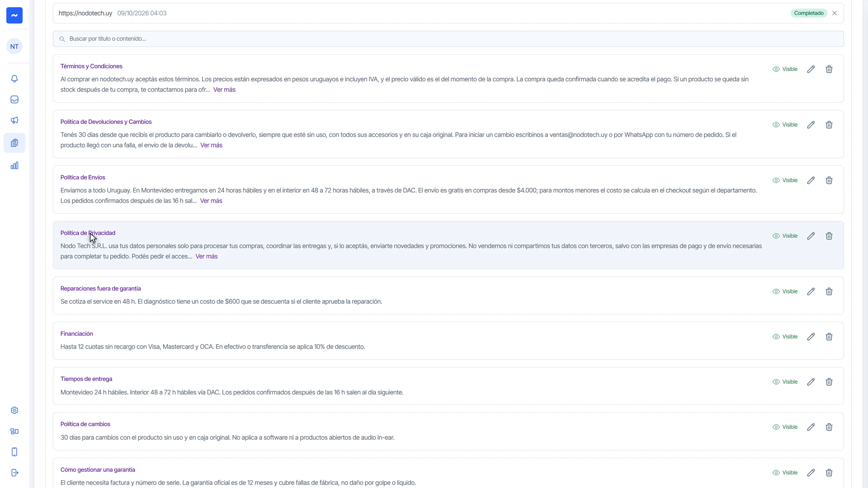Screen dimensions: 868x488
Task: Open the bar chart analytics icon
Action: (x=14, y=165)
